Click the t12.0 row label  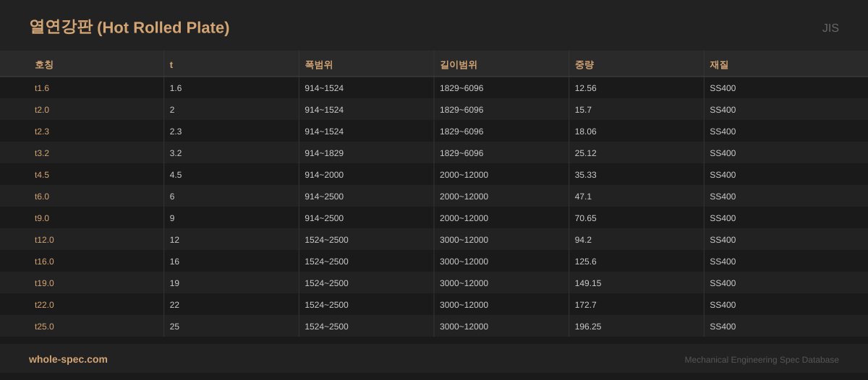[x=44, y=240]
